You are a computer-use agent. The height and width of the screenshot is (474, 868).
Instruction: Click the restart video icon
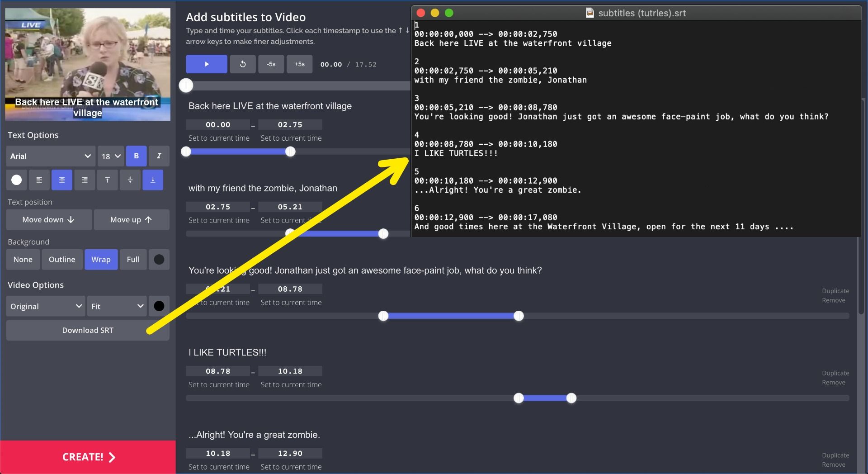pyautogui.click(x=243, y=64)
